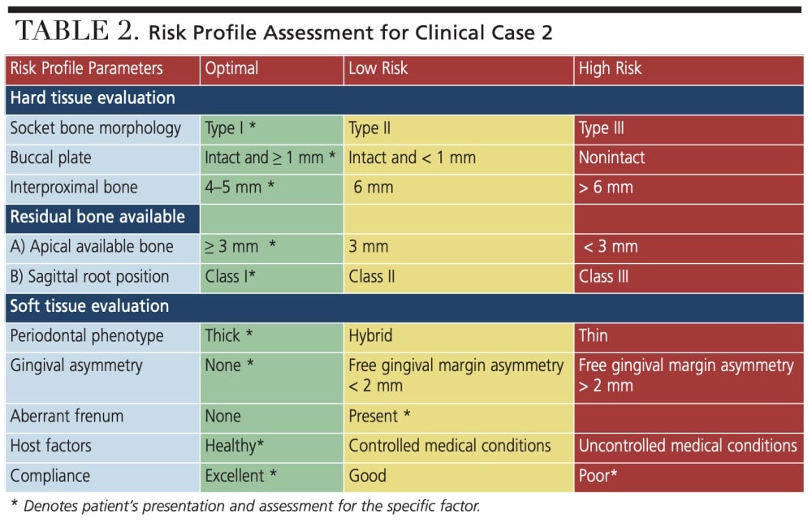The width and height of the screenshot is (812, 523).
Task: Click the "Intact and < 1 mm" cell
Action: point(412,158)
